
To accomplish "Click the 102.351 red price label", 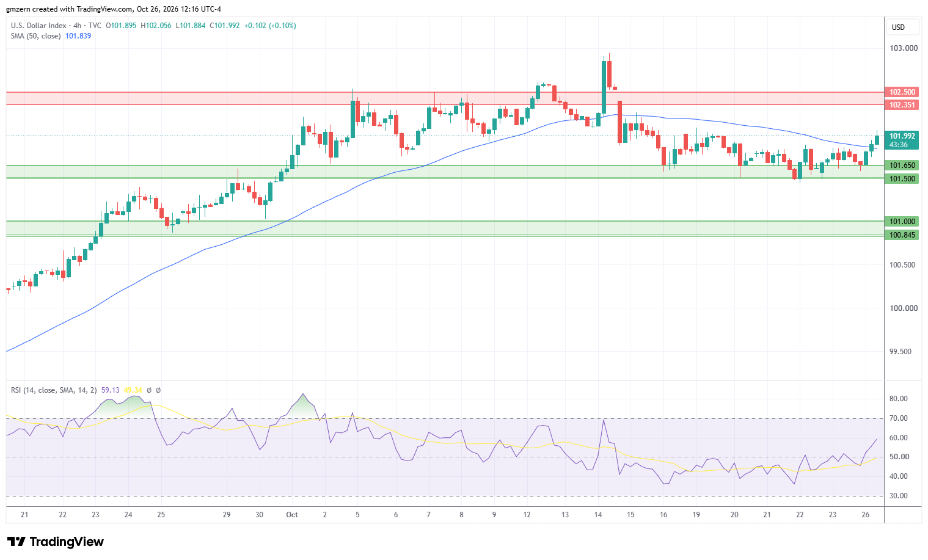I will 902,105.
